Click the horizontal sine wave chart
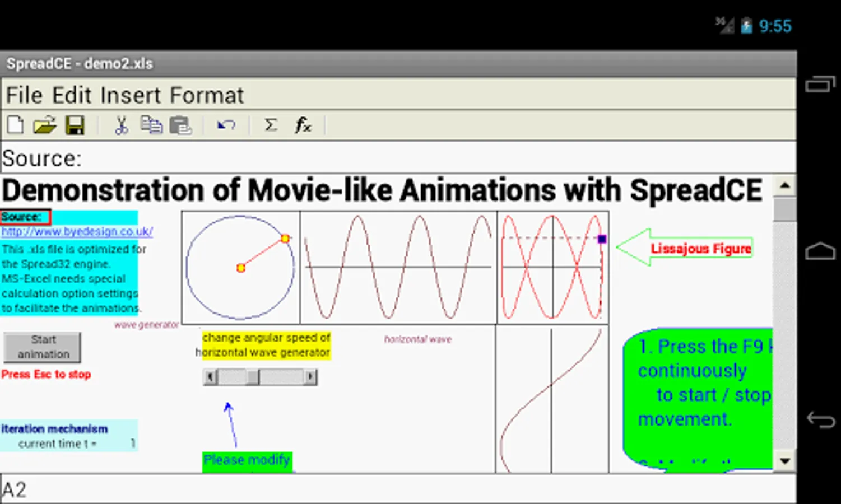This screenshot has height=504, width=841. pos(398,267)
